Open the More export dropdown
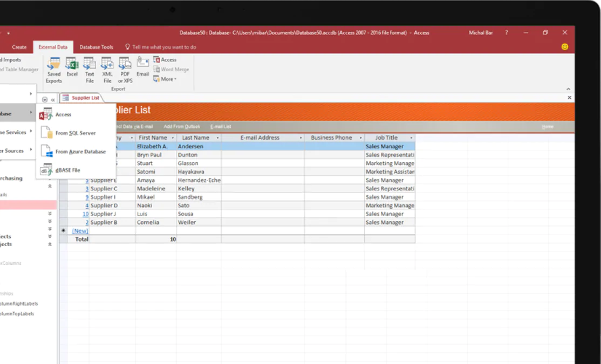Viewport: 601px width, 364px height. [165, 79]
